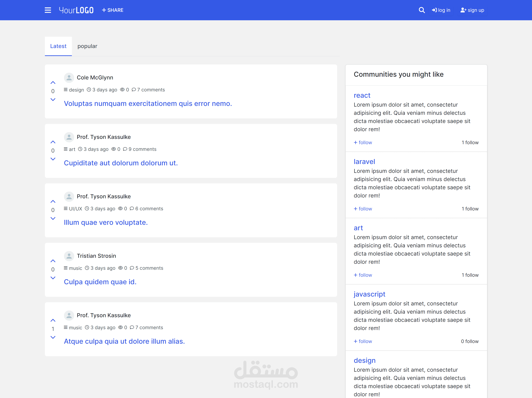Click the YourLOGO site logo
532x398 pixels.
pos(76,10)
